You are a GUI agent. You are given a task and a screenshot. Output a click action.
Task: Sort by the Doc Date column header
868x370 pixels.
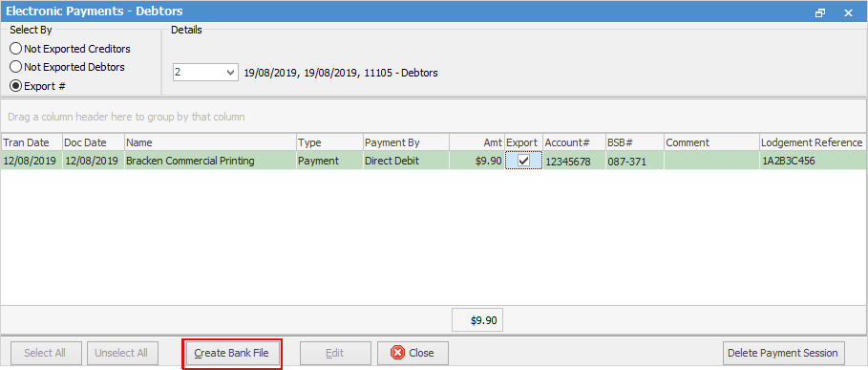click(93, 142)
